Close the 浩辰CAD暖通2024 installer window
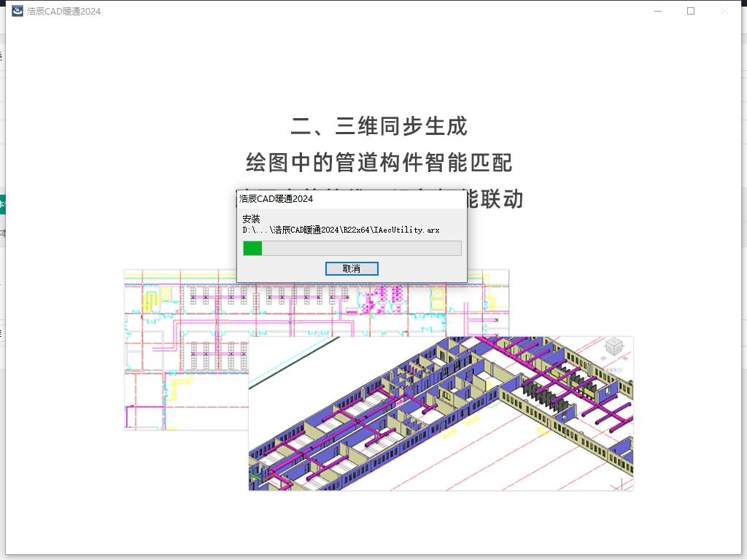The width and height of the screenshot is (747, 560). [x=724, y=11]
